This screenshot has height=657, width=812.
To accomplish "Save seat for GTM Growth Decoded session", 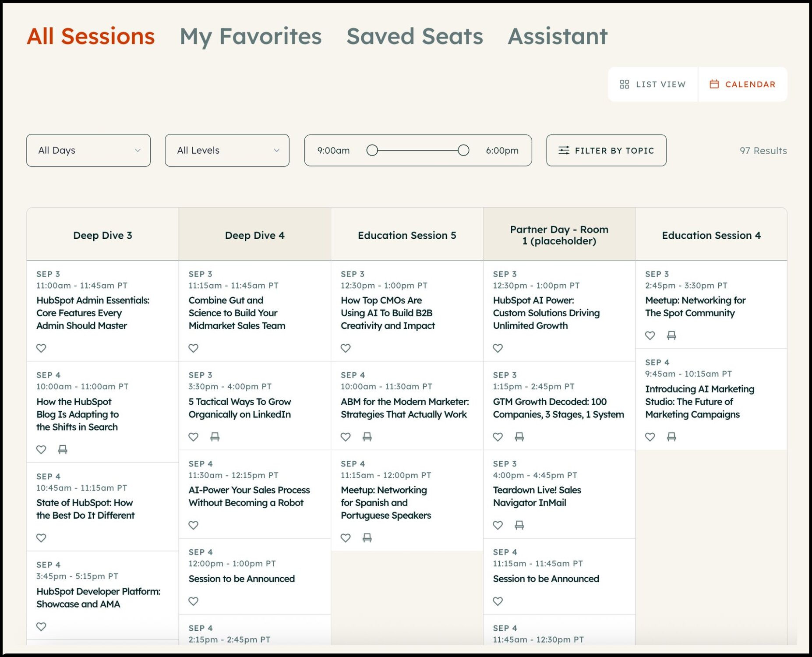I will [x=519, y=437].
